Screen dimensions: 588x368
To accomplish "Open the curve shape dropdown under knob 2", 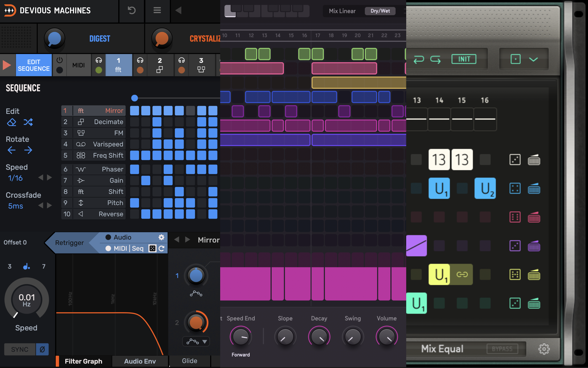I will pos(205,342).
